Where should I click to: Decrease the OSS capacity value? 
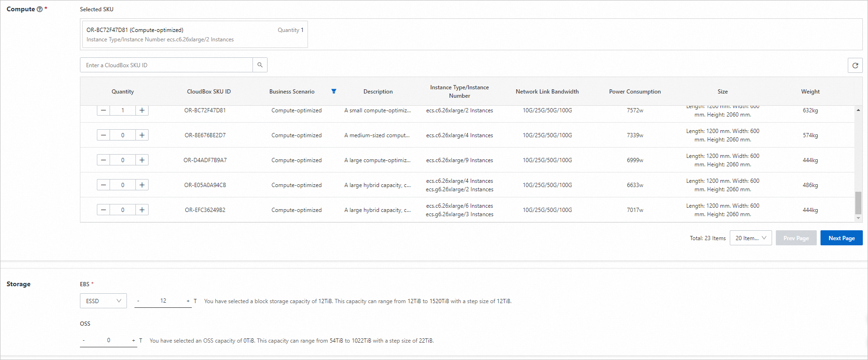pos(84,340)
